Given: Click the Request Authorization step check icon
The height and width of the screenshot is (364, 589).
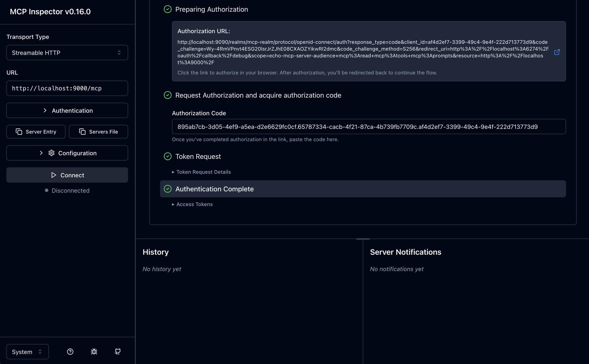Looking at the screenshot, I should point(168,95).
